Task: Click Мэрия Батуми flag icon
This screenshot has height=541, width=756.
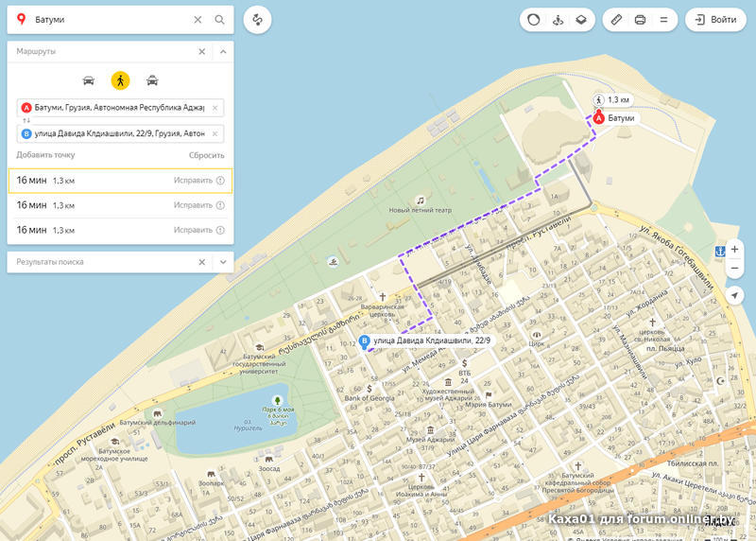Action: (x=489, y=395)
